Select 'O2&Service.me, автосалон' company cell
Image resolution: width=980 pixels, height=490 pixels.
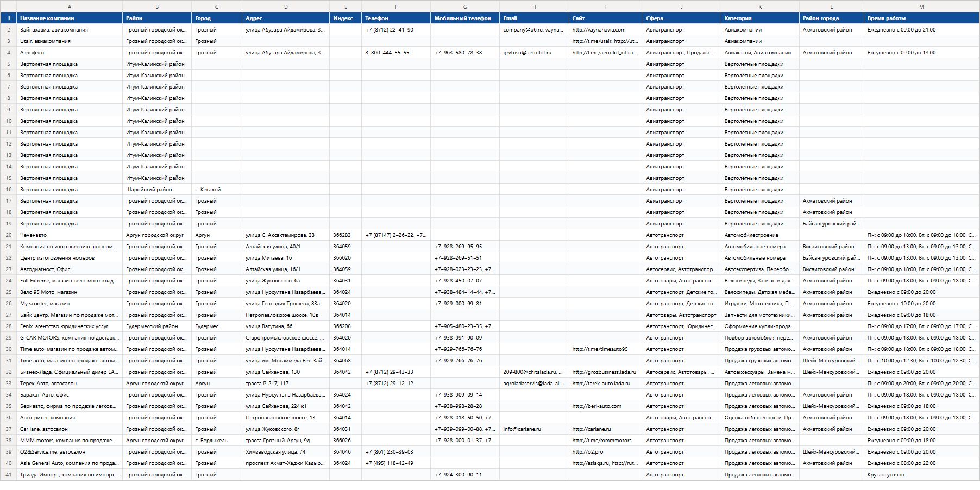70,452
